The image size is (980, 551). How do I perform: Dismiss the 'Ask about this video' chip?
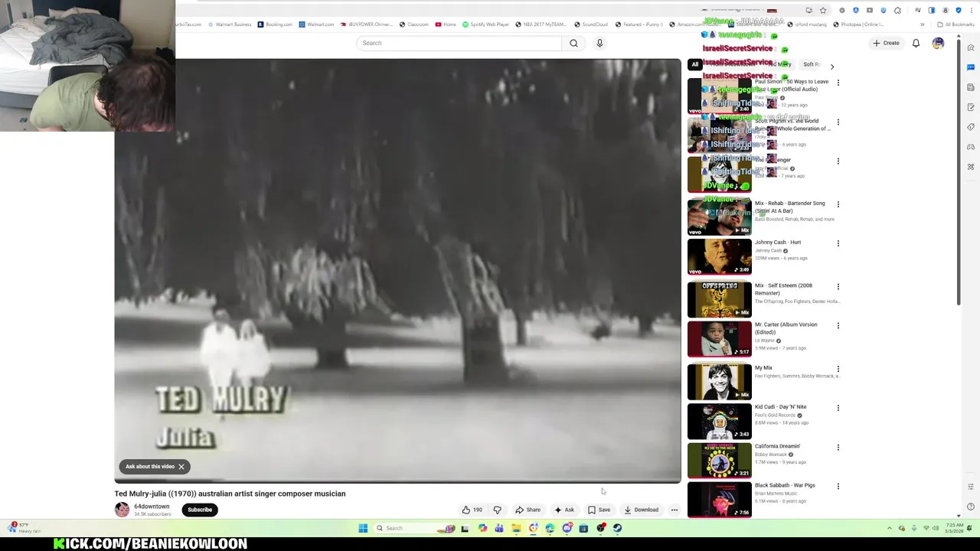tap(181, 467)
